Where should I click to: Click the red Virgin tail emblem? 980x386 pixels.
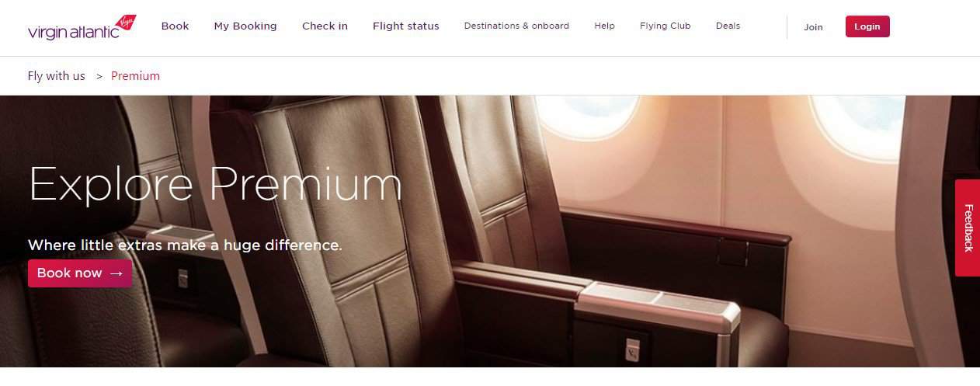tap(124, 23)
